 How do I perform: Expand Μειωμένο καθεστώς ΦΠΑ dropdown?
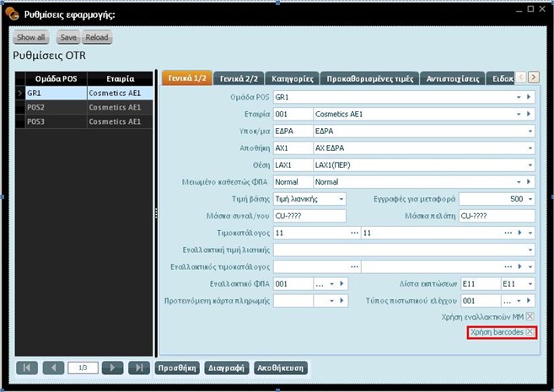[519, 182]
